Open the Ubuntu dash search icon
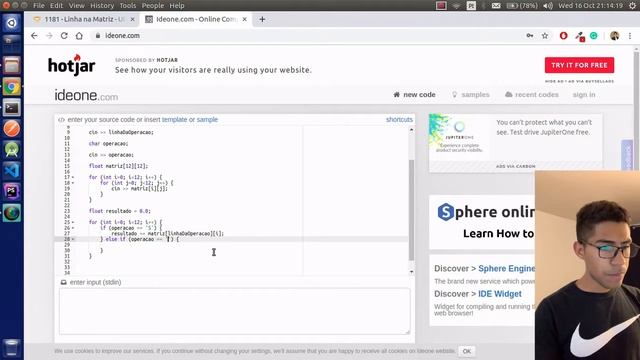640x360 pixels. 12,23
